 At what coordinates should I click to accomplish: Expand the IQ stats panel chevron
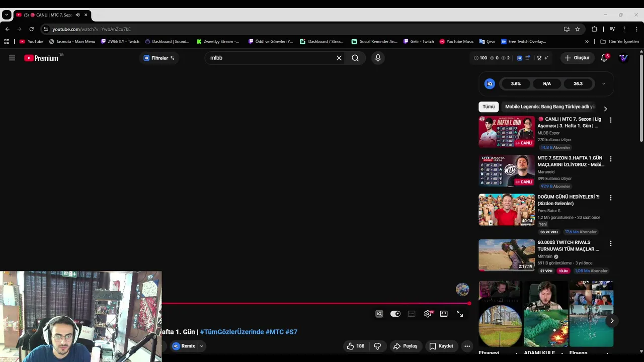[x=604, y=84]
